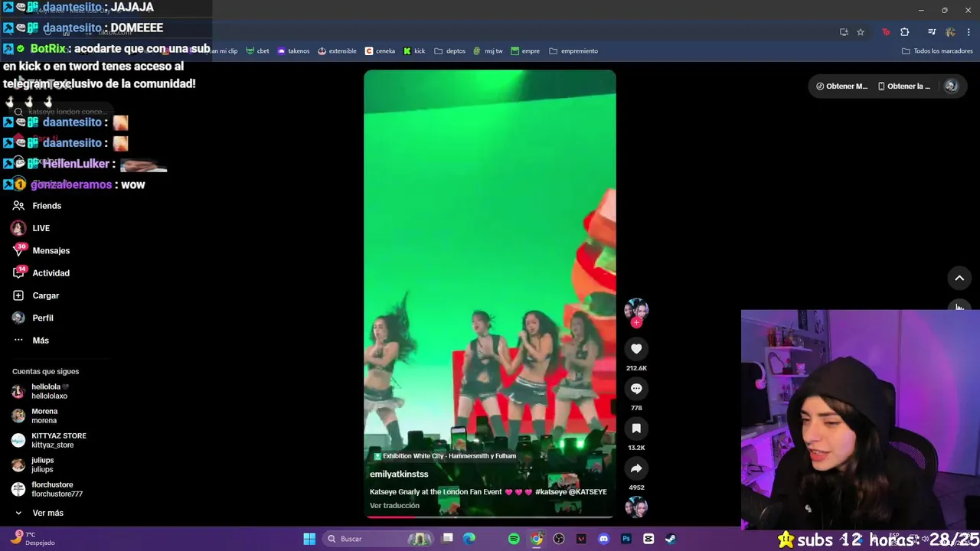Image resolution: width=980 pixels, height=551 pixels.
Task: Bookmark this page with the star icon
Action: pyautogui.click(x=861, y=32)
